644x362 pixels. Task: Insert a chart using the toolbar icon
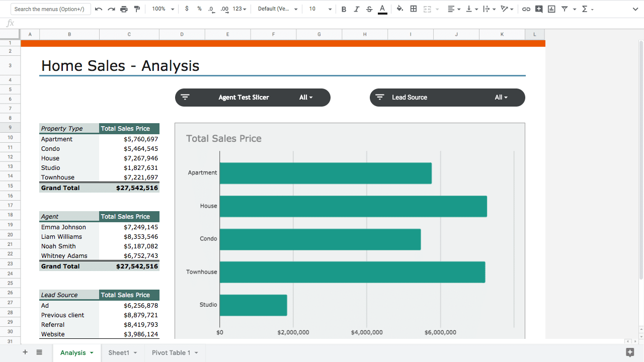pyautogui.click(x=550, y=9)
